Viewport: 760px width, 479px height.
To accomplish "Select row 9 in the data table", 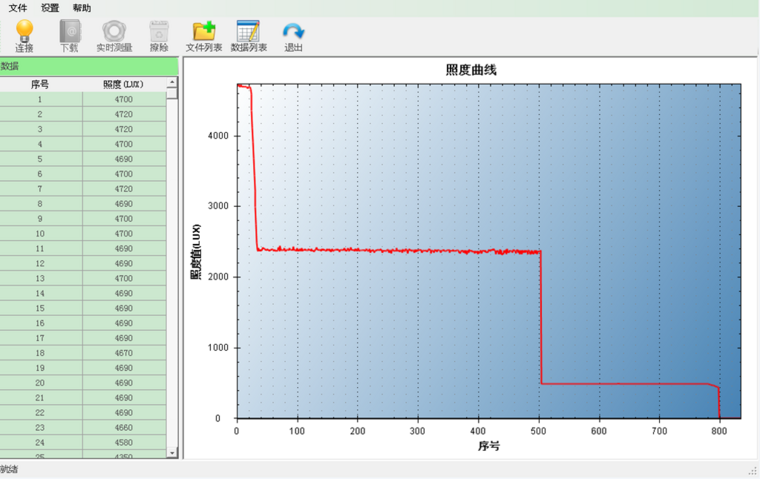I will (x=83, y=219).
